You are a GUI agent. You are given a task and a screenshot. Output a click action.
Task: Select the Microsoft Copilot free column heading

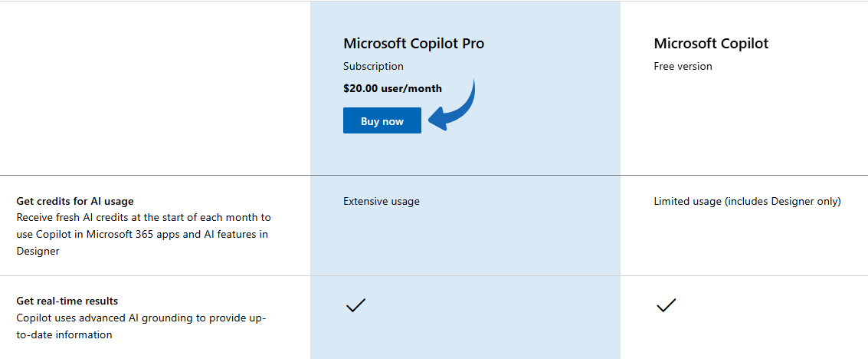coord(711,44)
